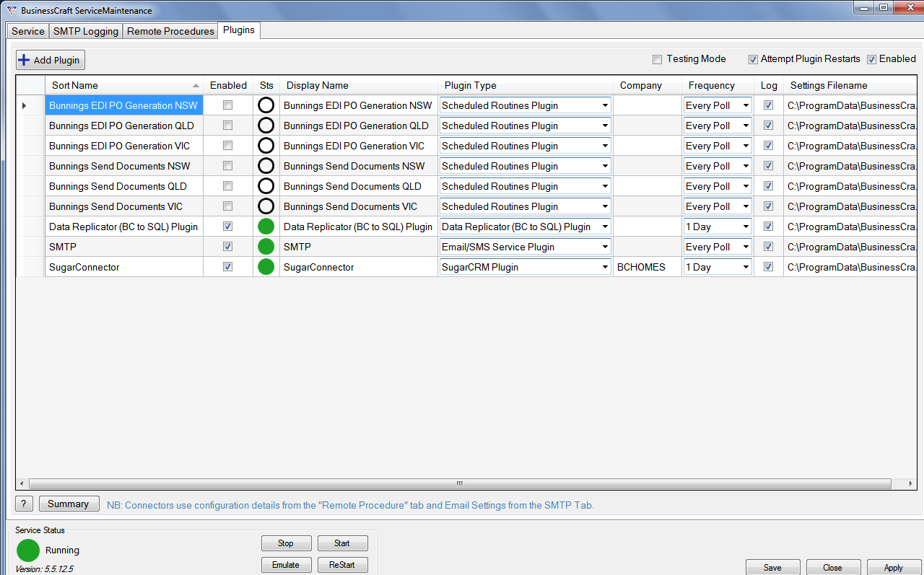Click the ReStart button

[x=342, y=565]
